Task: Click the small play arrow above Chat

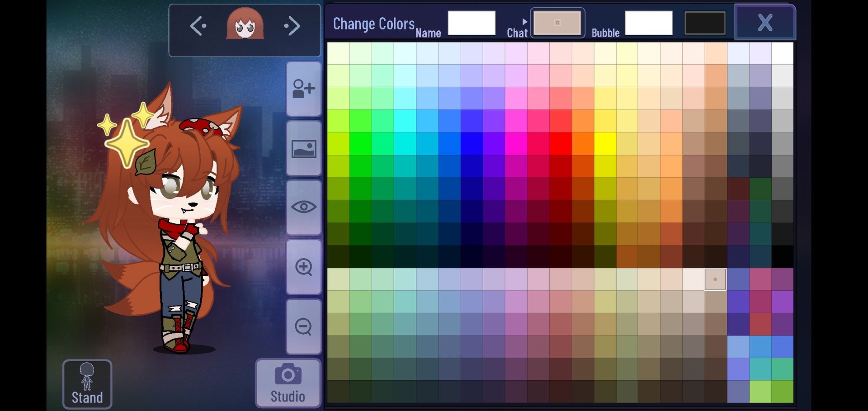Action: click(524, 22)
